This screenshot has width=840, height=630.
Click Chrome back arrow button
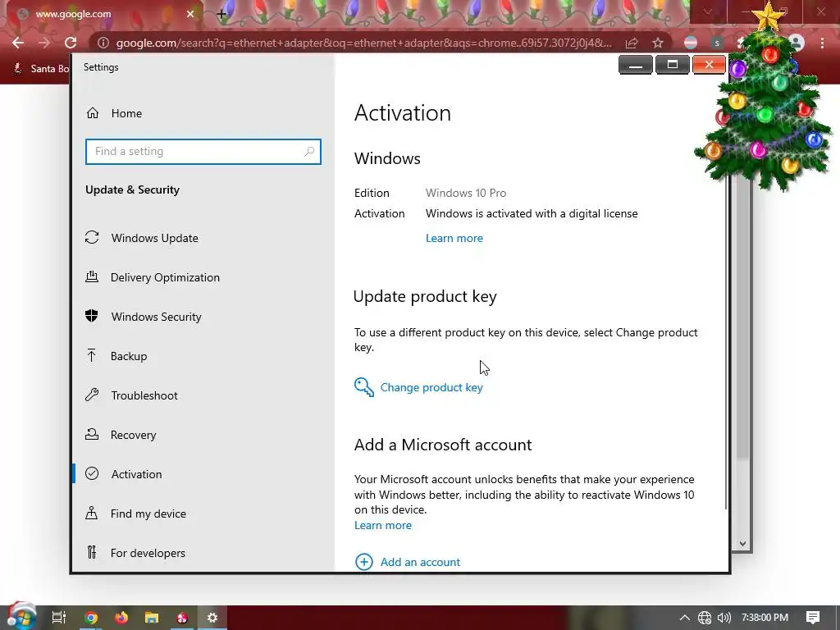[x=18, y=43]
